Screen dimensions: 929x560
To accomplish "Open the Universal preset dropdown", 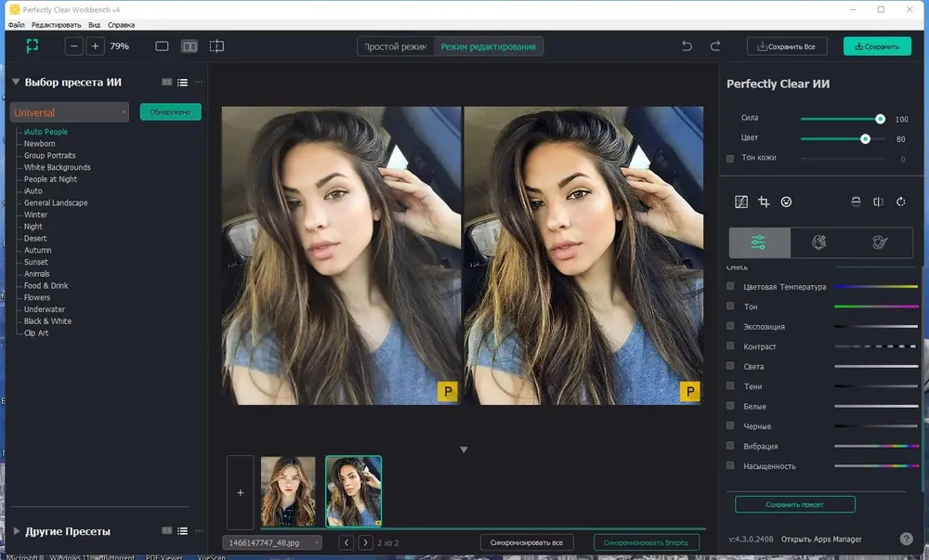I will point(70,112).
